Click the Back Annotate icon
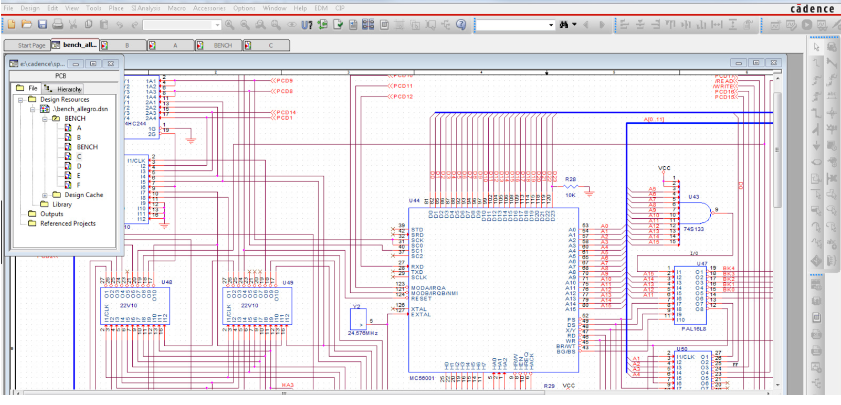841x405 pixels. [x=323, y=25]
